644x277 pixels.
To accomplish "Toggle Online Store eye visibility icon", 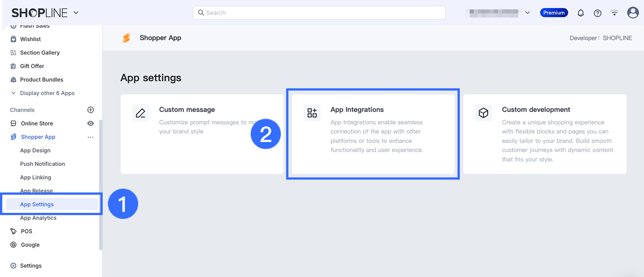I will pyautogui.click(x=91, y=123).
